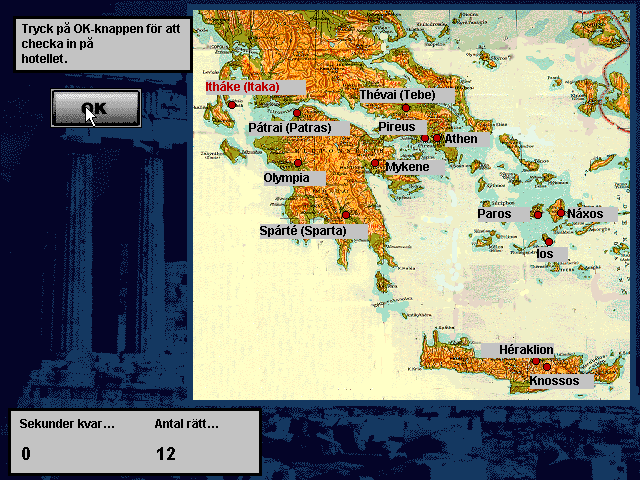Select the Olympia label
The width and height of the screenshot is (640, 480).
pos(294,178)
